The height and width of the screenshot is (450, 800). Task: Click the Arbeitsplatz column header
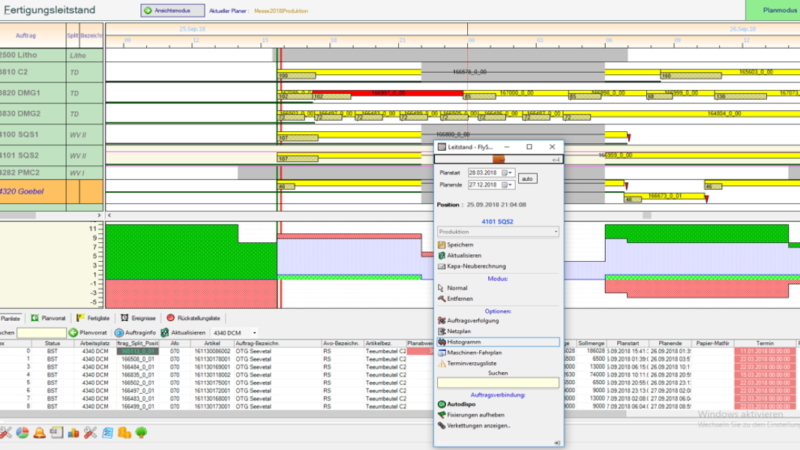click(x=95, y=343)
